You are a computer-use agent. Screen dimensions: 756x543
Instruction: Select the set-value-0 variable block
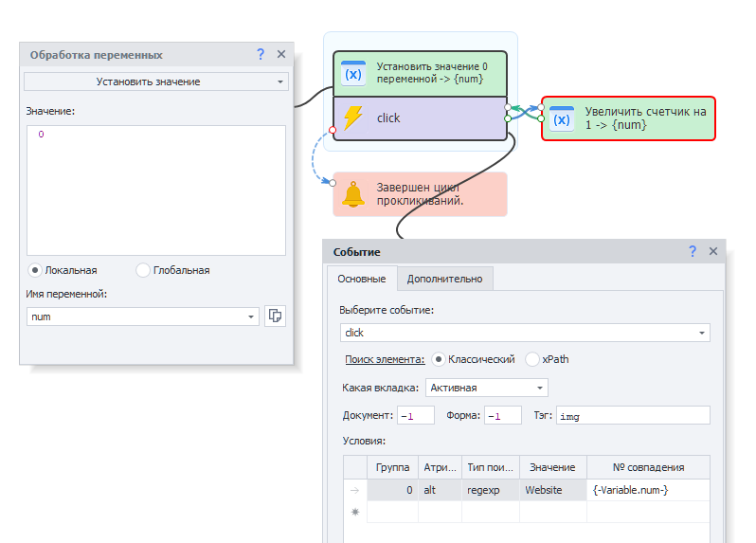(x=420, y=74)
